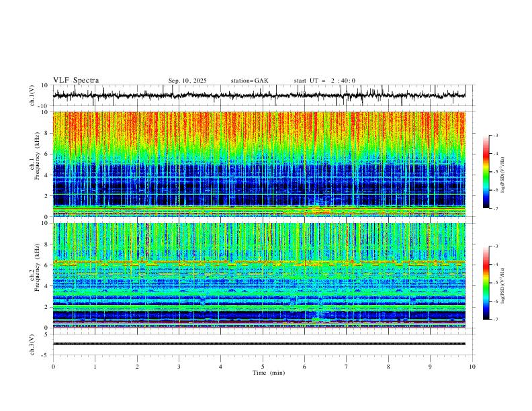Click the "station=GAK" header label
532x411 pixels.
(x=249, y=81)
